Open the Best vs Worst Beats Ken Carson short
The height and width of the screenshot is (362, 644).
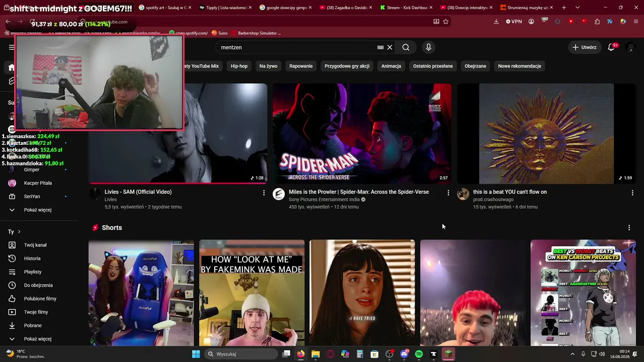click(583, 293)
